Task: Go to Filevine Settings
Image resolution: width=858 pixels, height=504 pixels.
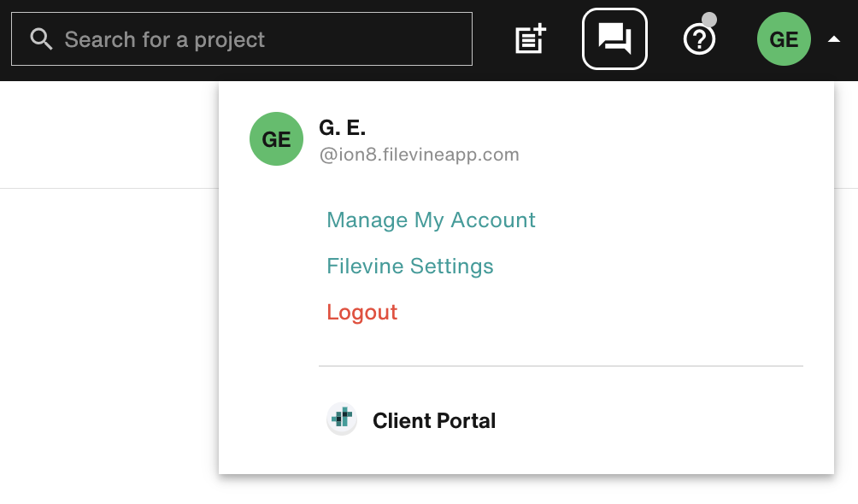Action: [x=410, y=267]
